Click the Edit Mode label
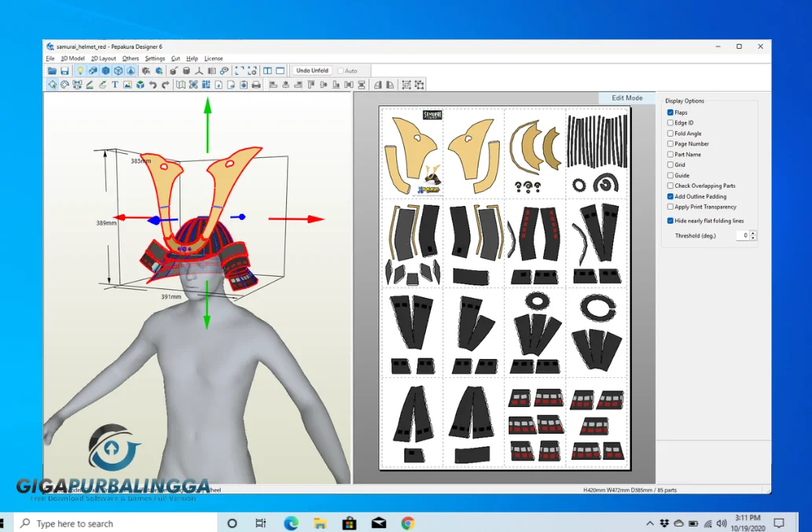The width and height of the screenshot is (812, 532). coord(627,97)
